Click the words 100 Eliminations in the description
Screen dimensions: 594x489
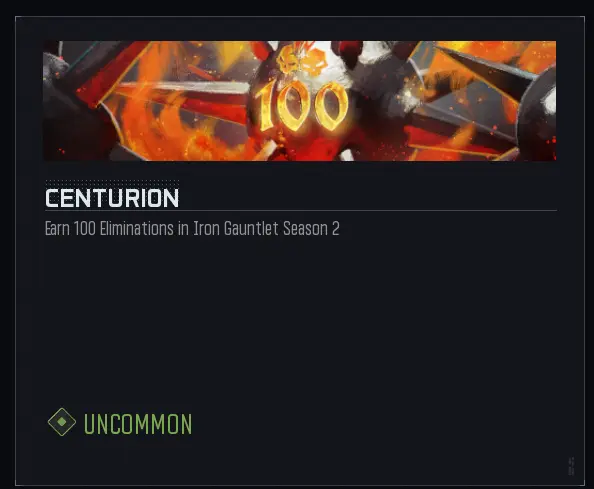coord(123,228)
